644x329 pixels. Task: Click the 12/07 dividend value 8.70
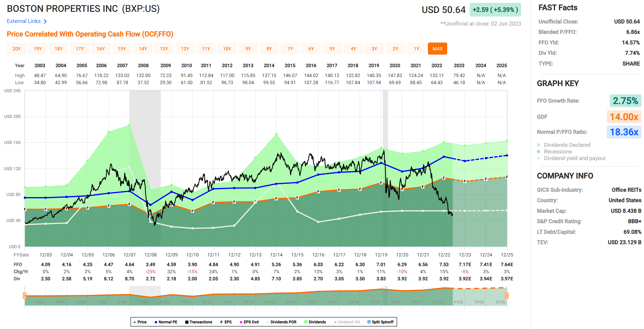[129, 278]
